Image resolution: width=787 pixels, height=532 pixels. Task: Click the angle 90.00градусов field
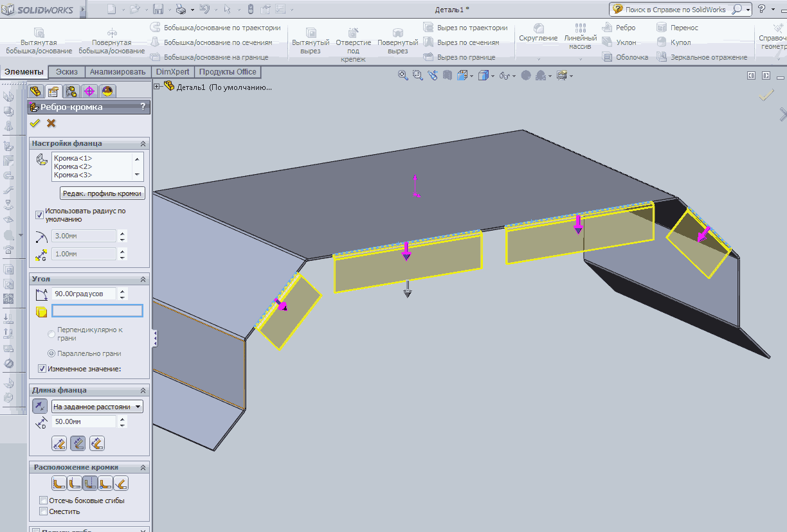84,294
